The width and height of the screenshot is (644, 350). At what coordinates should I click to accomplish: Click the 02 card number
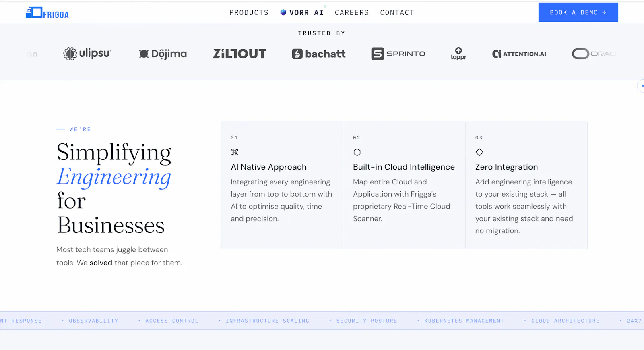click(357, 138)
